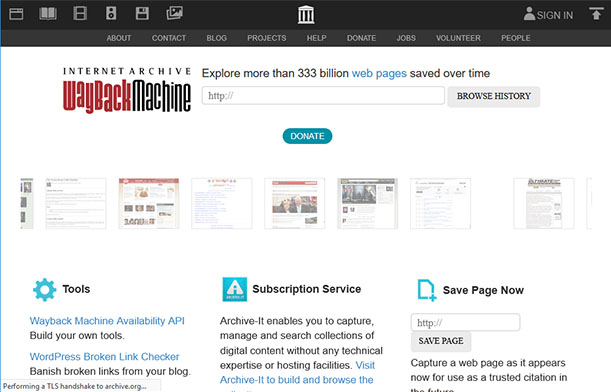Open the PROJECTS menu item

pyautogui.click(x=267, y=38)
